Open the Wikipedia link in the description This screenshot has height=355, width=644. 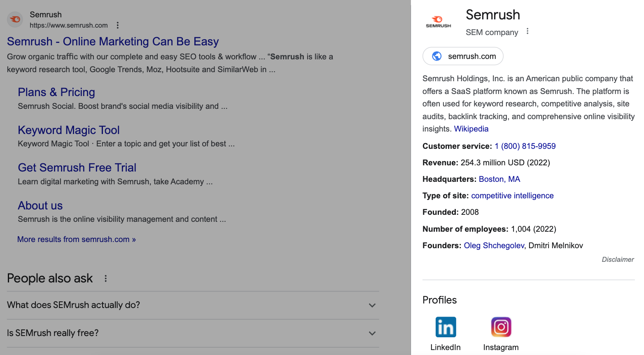[x=471, y=129]
